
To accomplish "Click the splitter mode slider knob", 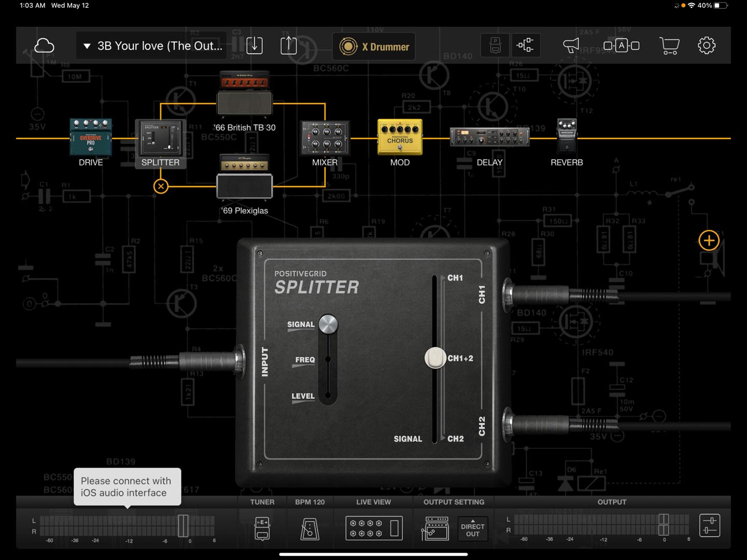I will (x=328, y=324).
